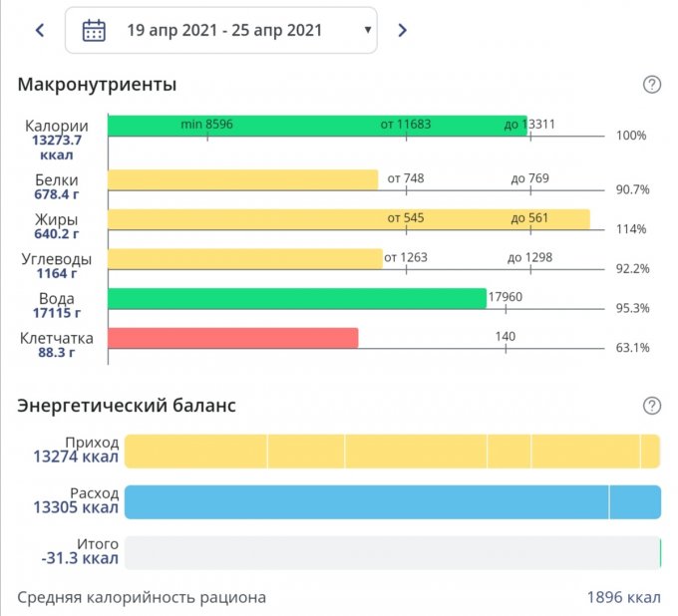Click the 1896 ккал average value
The width and height of the screenshot is (678, 616).
(x=623, y=598)
